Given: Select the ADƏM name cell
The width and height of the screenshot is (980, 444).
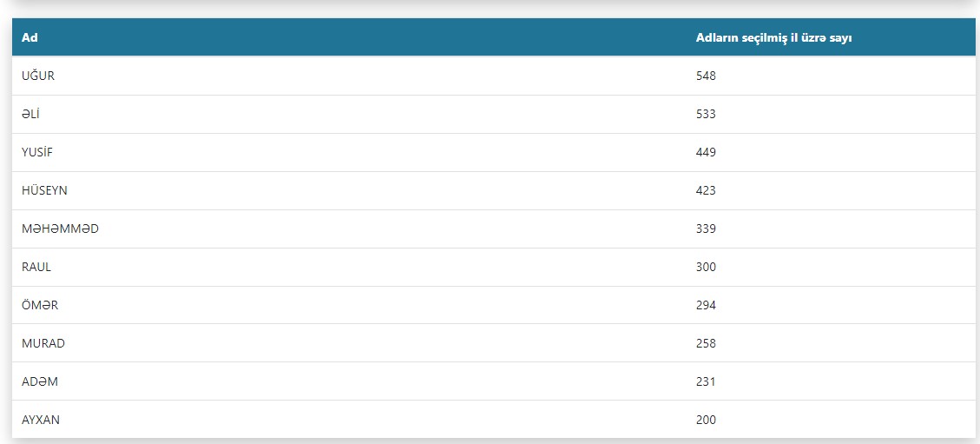Looking at the screenshot, I should click(x=40, y=381).
